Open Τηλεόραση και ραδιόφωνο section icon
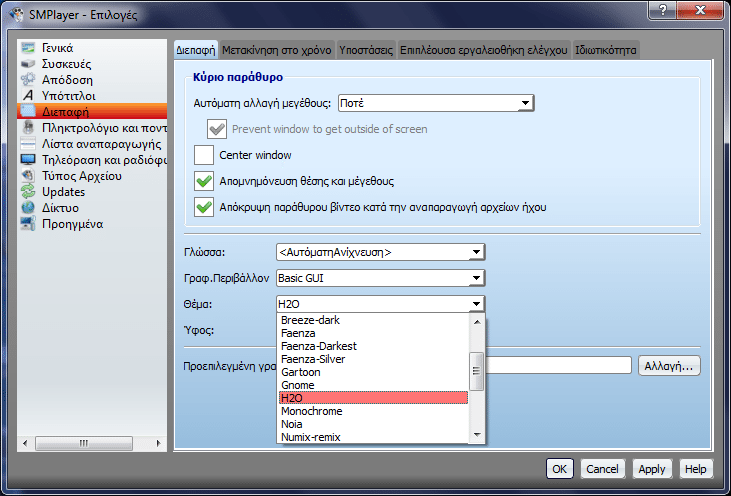This screenshot has width=731, height=496. [28, 160]
